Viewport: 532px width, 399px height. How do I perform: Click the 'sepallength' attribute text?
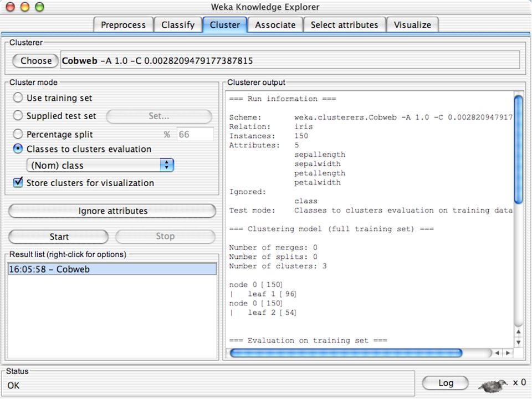[320, 155]
